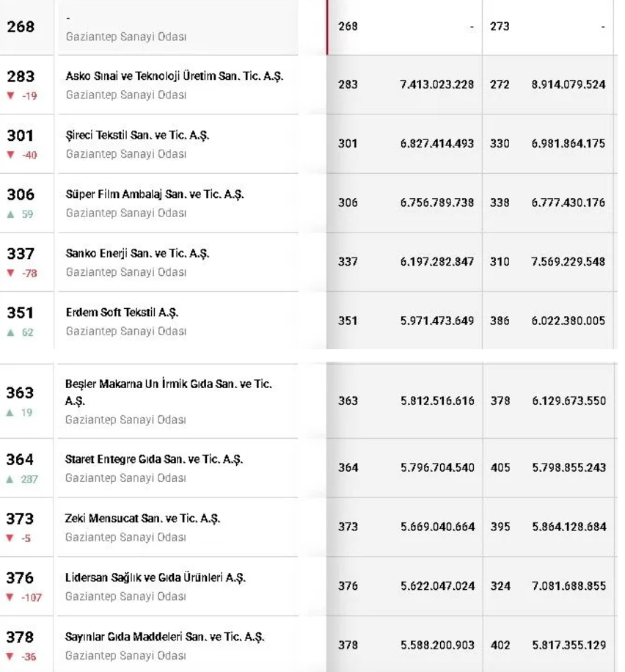Click the red down arrow beside -40

click(10, 155)
